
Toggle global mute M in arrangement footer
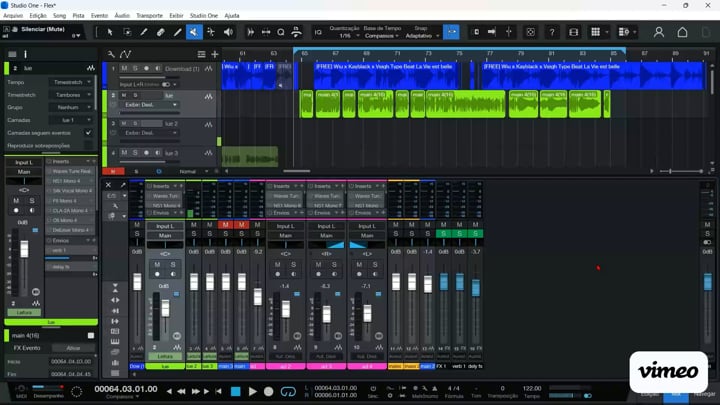(x=113, y=171)
